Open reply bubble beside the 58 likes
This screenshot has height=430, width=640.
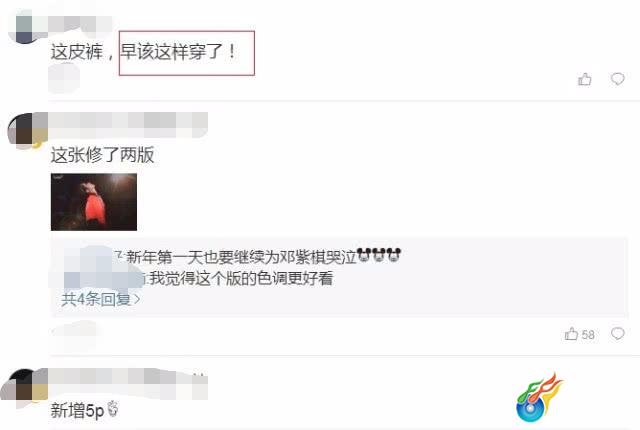click(x=618, y=334)
